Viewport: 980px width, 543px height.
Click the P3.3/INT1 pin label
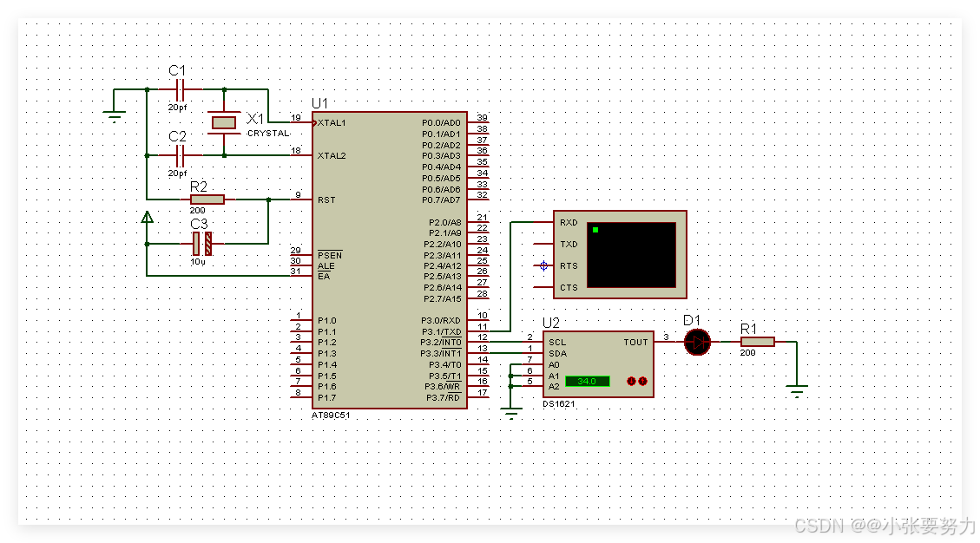tap(441, 354)
